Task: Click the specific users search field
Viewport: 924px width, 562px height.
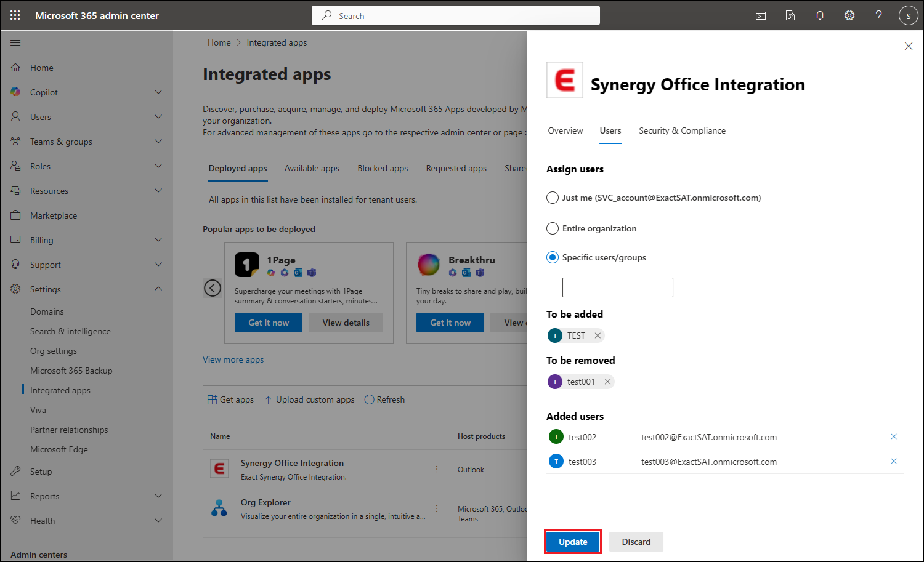Action: [617, 287]
